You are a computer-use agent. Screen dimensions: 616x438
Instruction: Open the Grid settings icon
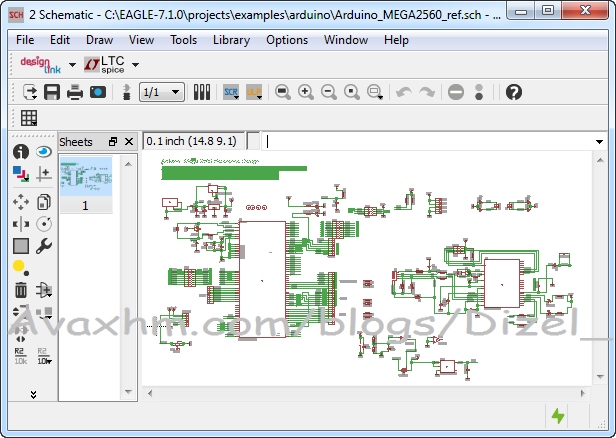[29, 118]
